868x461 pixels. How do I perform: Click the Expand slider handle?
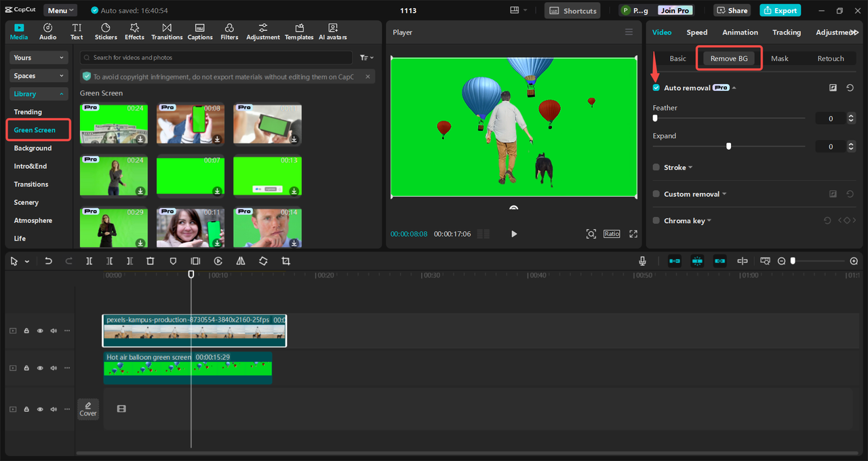(728, 146)
